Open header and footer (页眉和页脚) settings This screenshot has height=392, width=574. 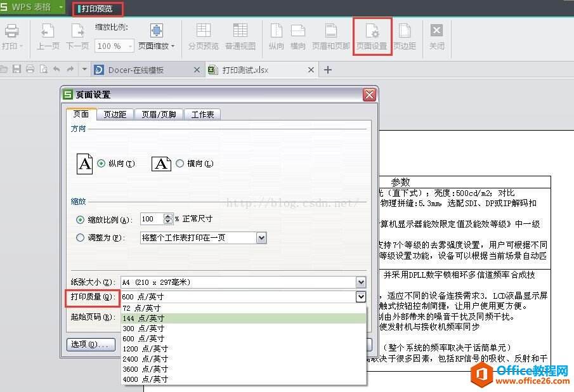point(330,37)
